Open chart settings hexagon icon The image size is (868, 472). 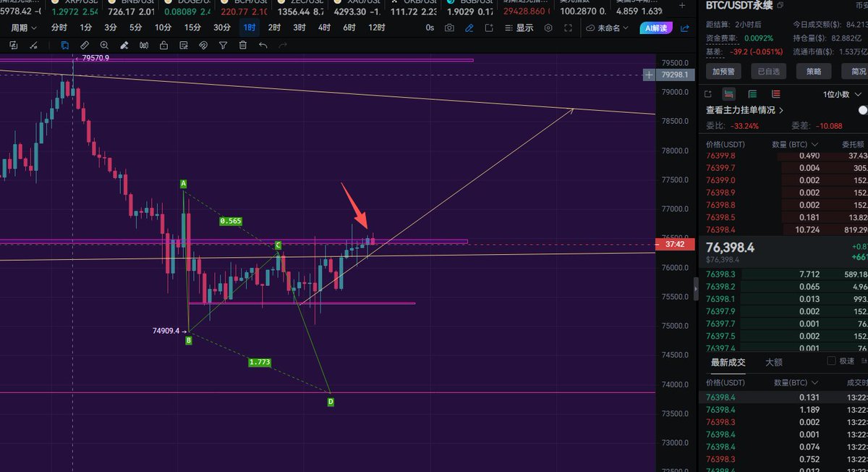point(548,28)
